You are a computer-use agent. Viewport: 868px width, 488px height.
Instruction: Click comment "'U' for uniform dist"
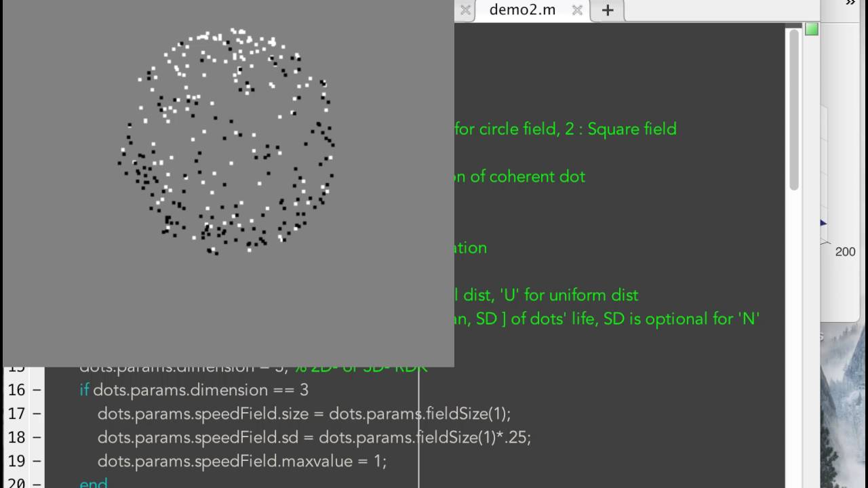pyautogui.click(x=568, y=295)
